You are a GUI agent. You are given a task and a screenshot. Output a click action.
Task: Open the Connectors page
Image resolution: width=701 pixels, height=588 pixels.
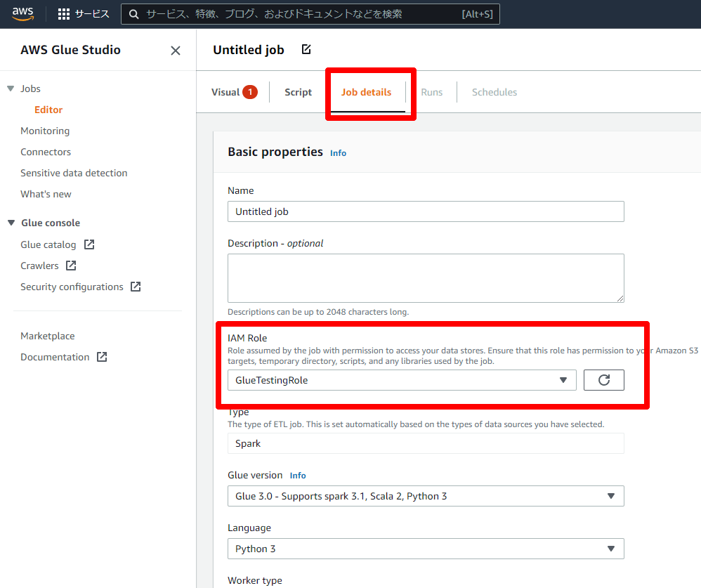[x=46, y=152]
